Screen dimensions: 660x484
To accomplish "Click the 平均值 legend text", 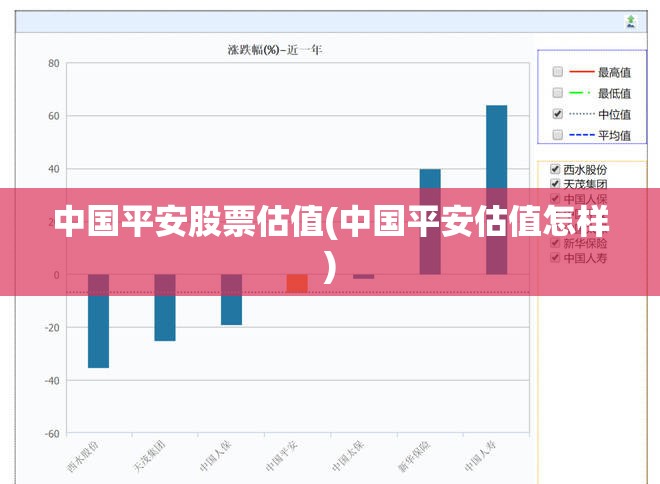I will pos(615,136).
